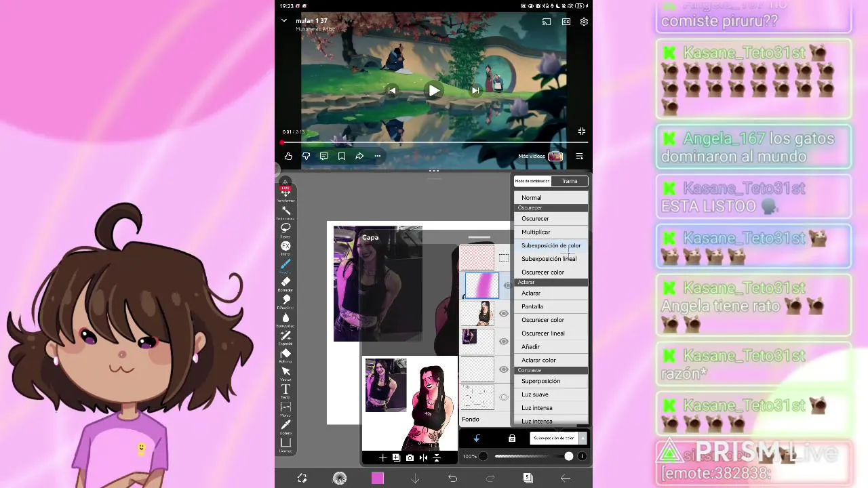Collapse the YouTube player with down chevron
The width and height of the screenshot is (868, 488).
284,21
